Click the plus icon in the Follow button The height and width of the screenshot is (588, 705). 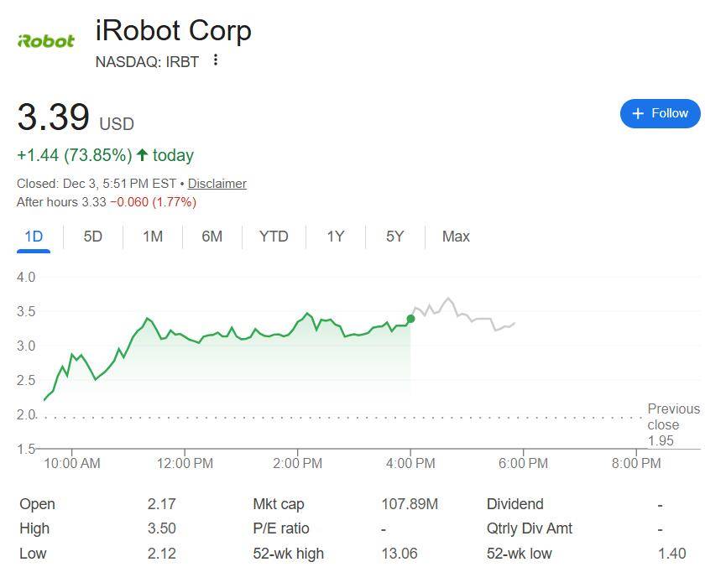[x=638, y=113]
